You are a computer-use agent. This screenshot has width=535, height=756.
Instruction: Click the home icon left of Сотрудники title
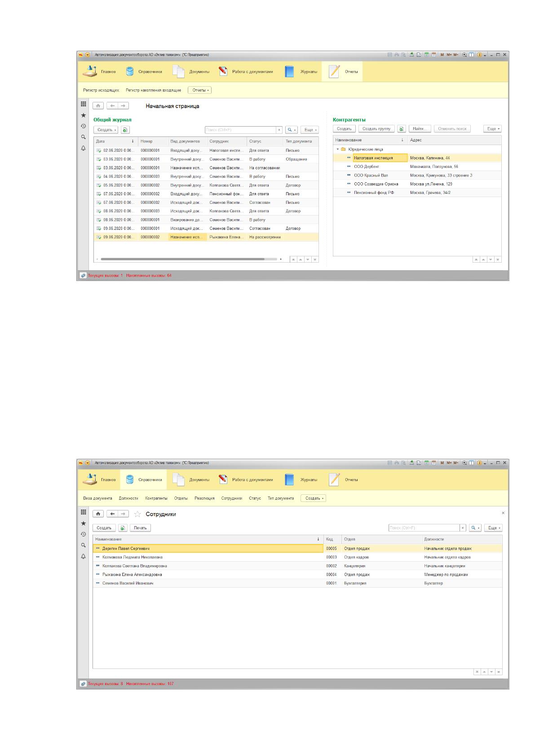tap(98, 514)
